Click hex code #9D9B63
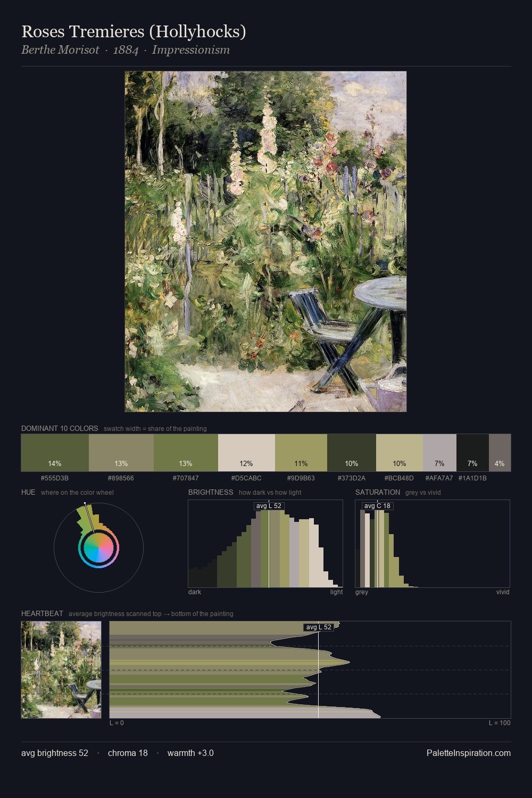 (x=301, y=478)
